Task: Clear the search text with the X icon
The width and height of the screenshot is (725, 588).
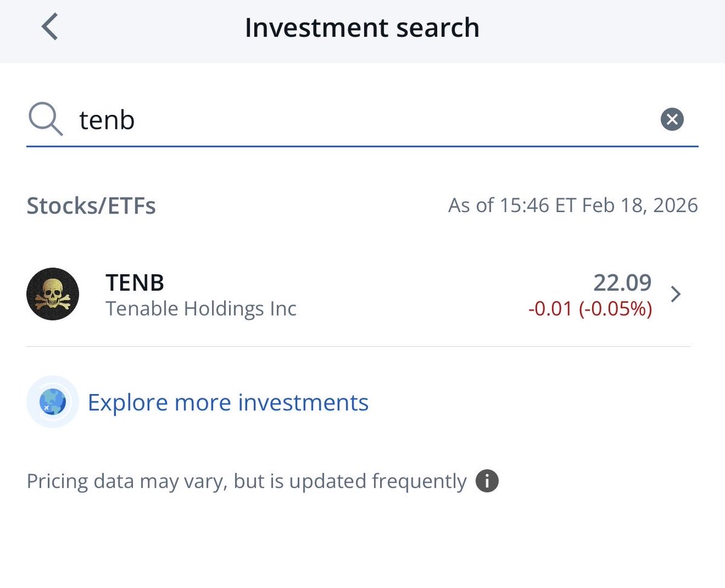Action: [x=672, y=119]
